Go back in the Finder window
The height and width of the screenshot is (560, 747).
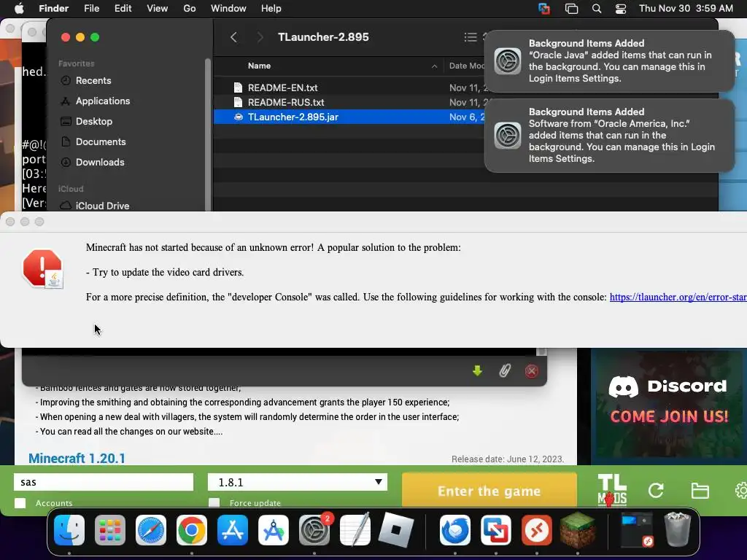pyautogui.click(x=233, y=37)
